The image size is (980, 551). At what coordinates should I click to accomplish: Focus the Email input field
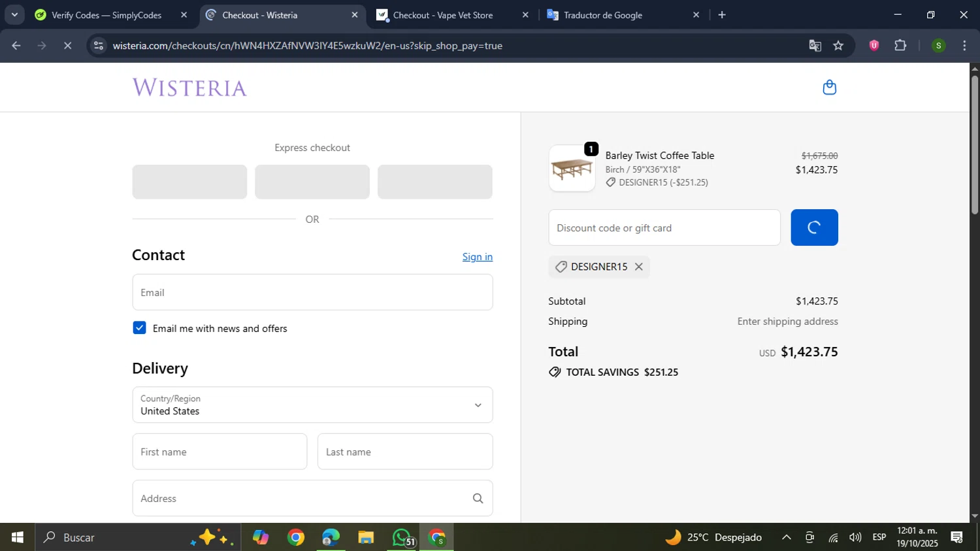coord(312,292)
